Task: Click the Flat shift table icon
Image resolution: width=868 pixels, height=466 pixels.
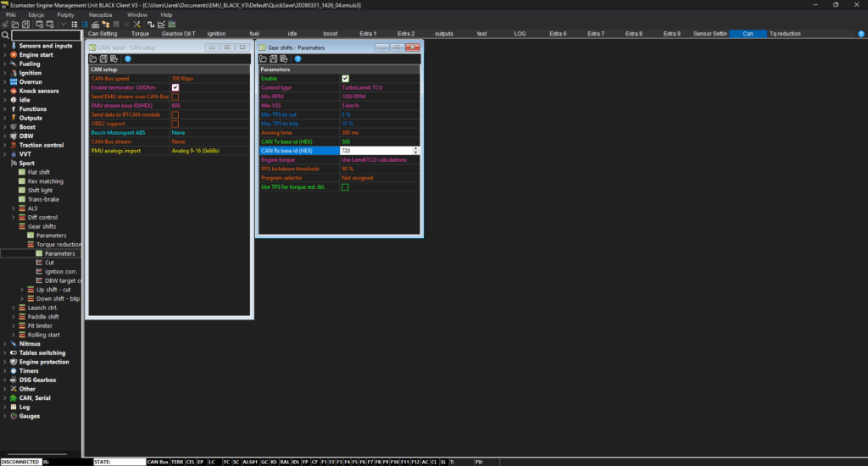Action: (x=22, y=172)
